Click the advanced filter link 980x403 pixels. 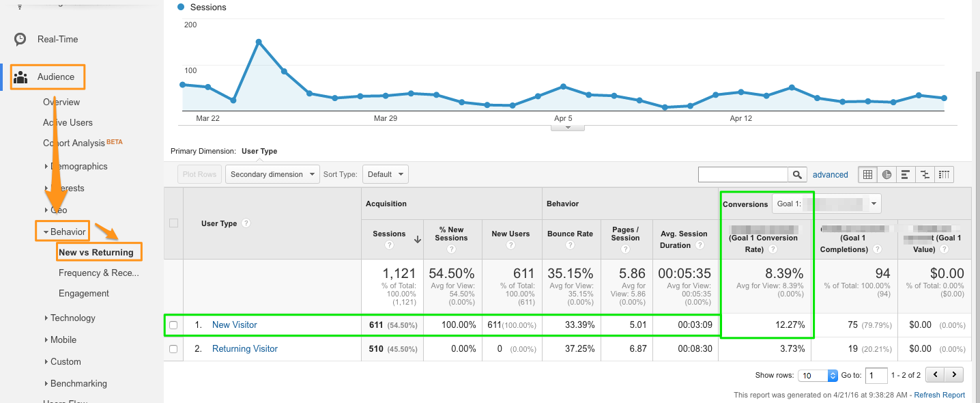pyautogui.click(x=831, y=174)
